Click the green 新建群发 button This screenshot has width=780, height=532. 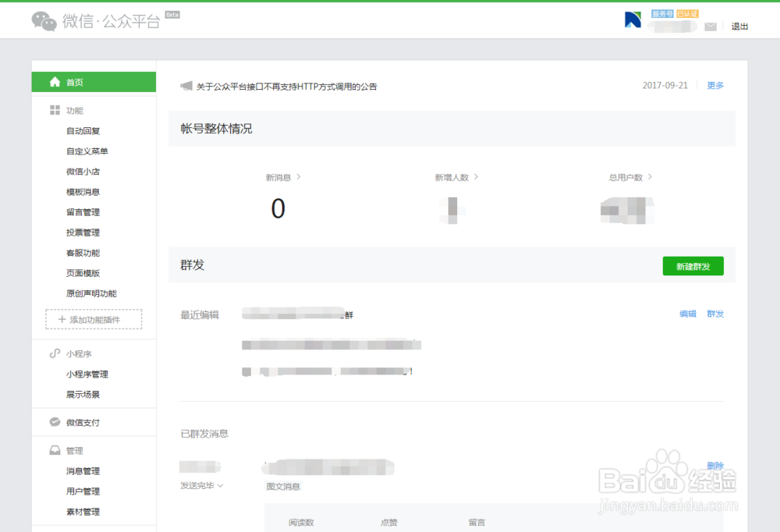pos(693,266)
